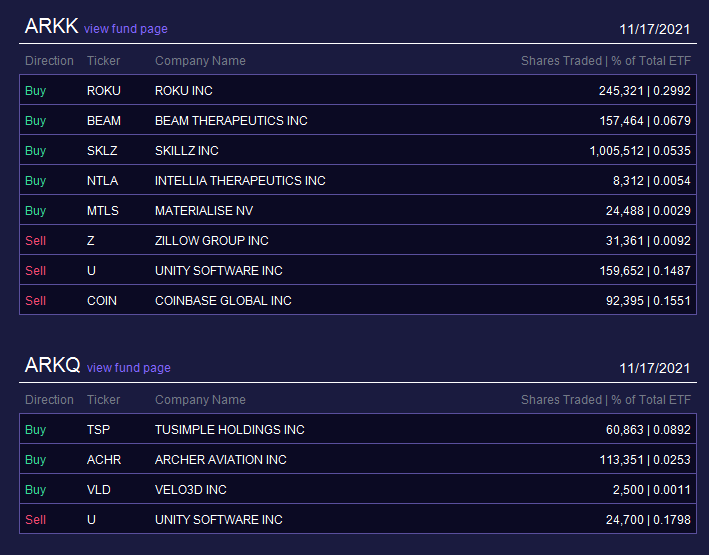The image size is (709, 555).
Task: Click ROKU INC company name
Action: click(184, 91)
